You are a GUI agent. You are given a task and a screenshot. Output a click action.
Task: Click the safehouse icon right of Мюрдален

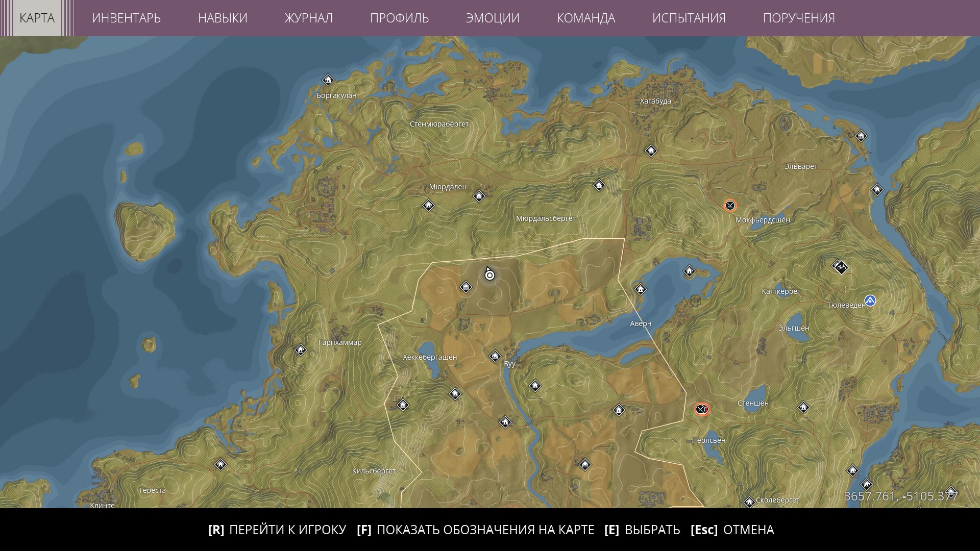479,196
